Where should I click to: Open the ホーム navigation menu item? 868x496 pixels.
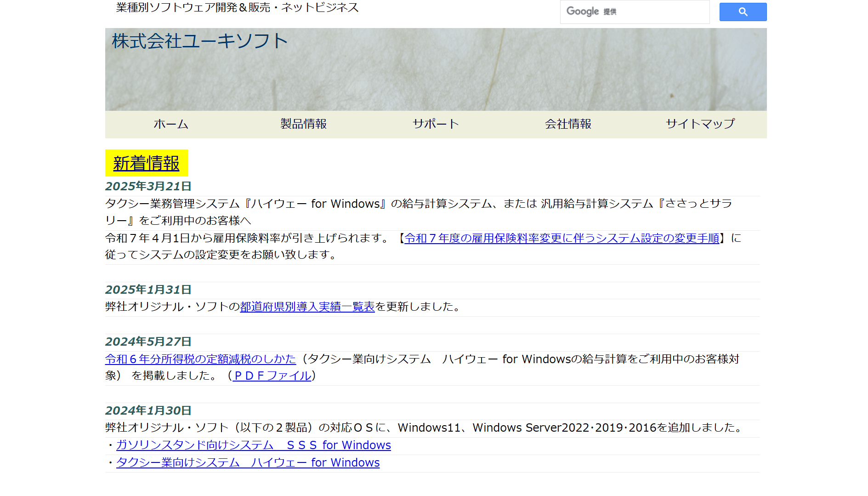pos(171,124)
